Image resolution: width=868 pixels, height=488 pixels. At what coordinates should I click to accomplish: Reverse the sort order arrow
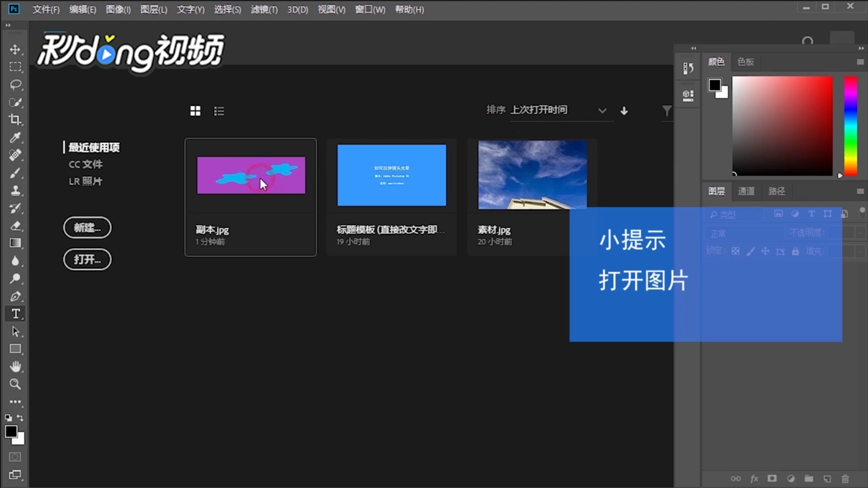pyautogui.click(x=624, y=111)
